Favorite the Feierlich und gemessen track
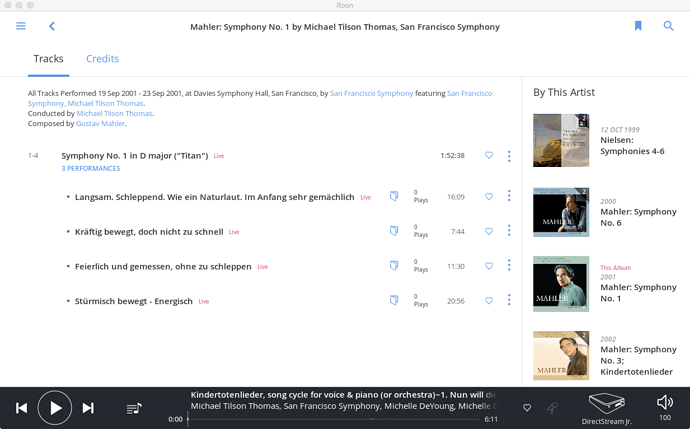 [489, 266]
